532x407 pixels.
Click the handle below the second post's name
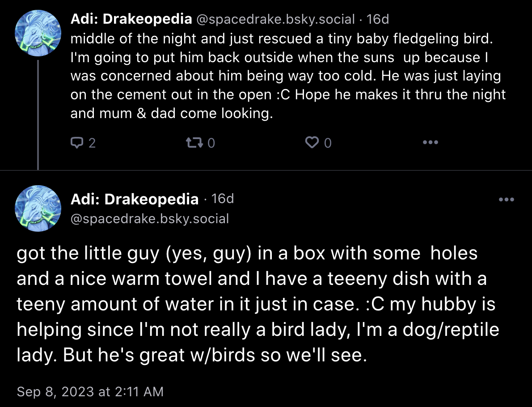coord(150,219)
